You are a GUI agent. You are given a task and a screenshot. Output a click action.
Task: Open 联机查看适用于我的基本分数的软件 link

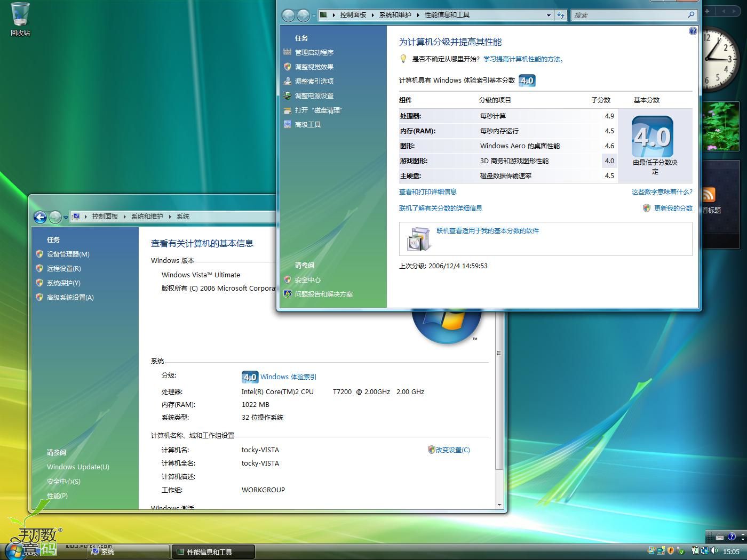coord(488,230)
